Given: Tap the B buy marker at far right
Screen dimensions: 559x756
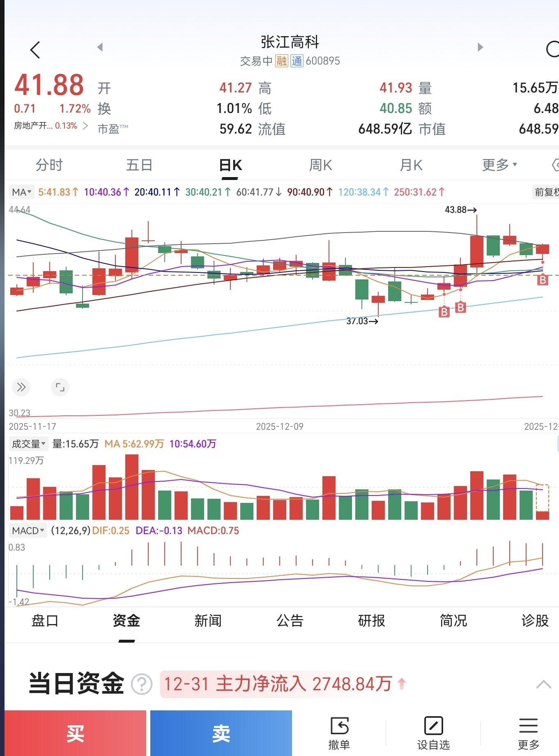Looking at the screenshot, I should 543,280.
